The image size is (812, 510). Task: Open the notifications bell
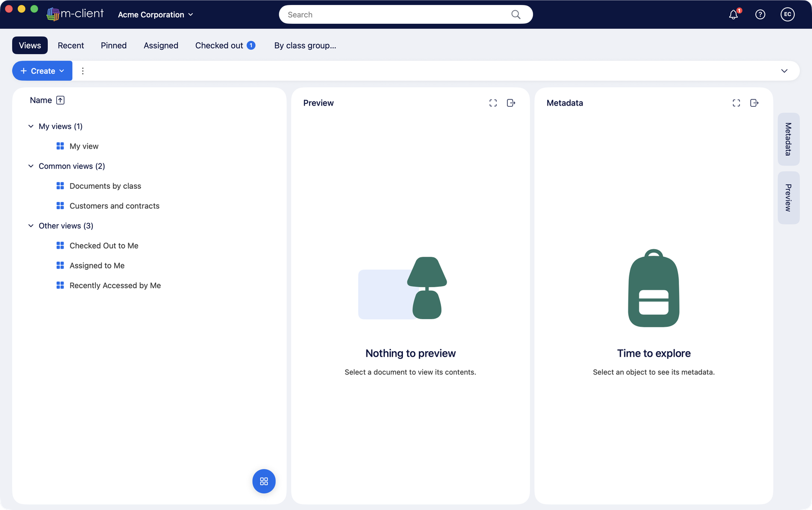pos(733,15)
